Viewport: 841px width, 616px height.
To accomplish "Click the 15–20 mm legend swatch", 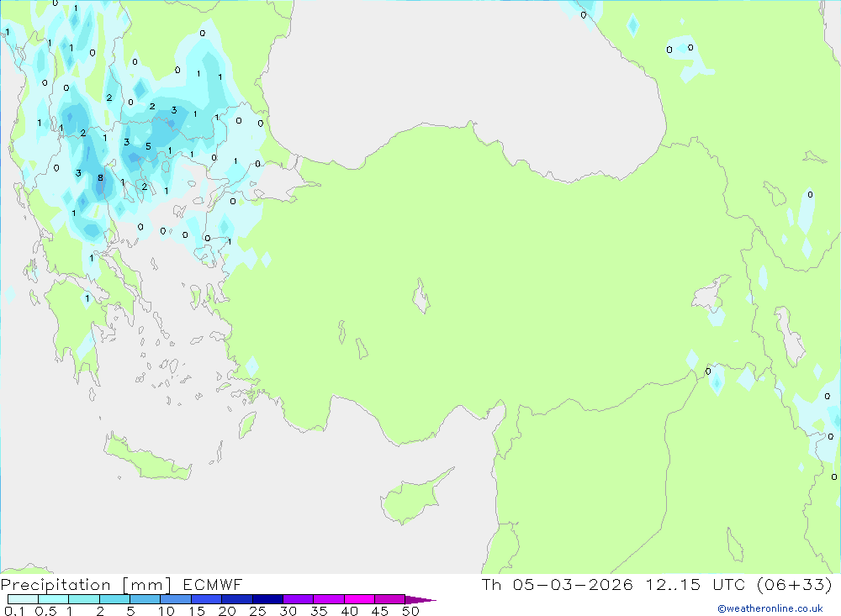I will point(206,599).
